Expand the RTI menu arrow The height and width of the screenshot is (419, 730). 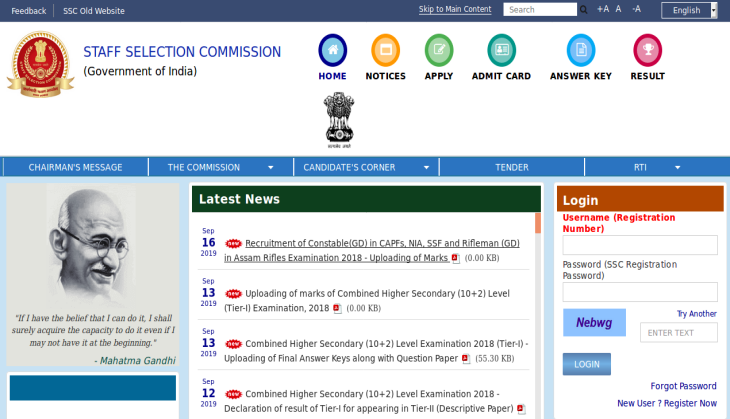pyautogui.click(x=677, y=168)
